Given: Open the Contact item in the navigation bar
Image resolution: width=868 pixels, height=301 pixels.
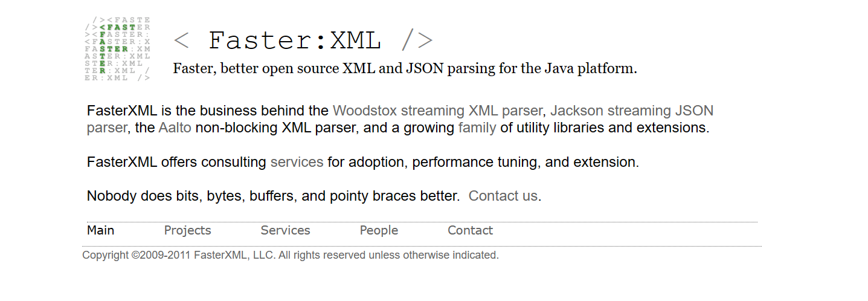Looking at the screenshot, I should tap(470, 230).
